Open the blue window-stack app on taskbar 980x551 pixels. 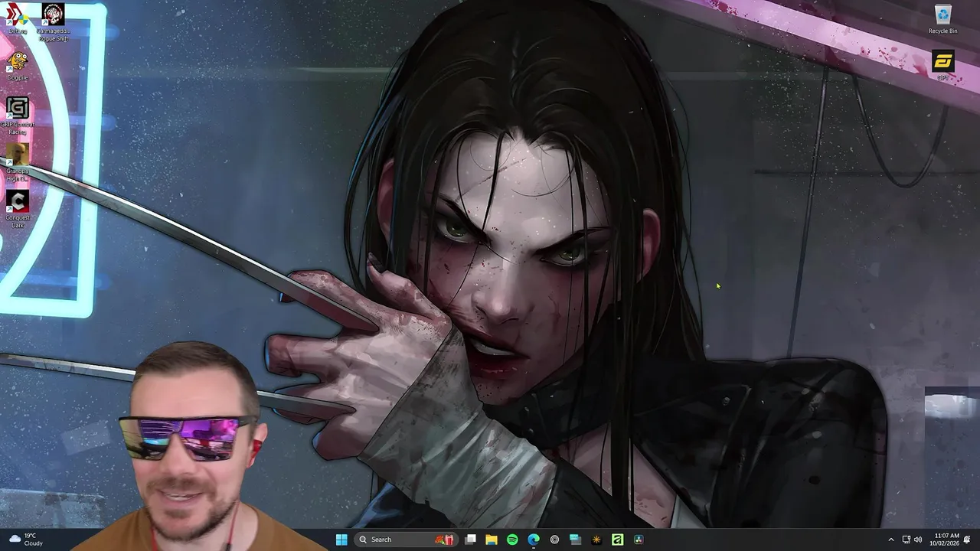[x=575, y=540]
